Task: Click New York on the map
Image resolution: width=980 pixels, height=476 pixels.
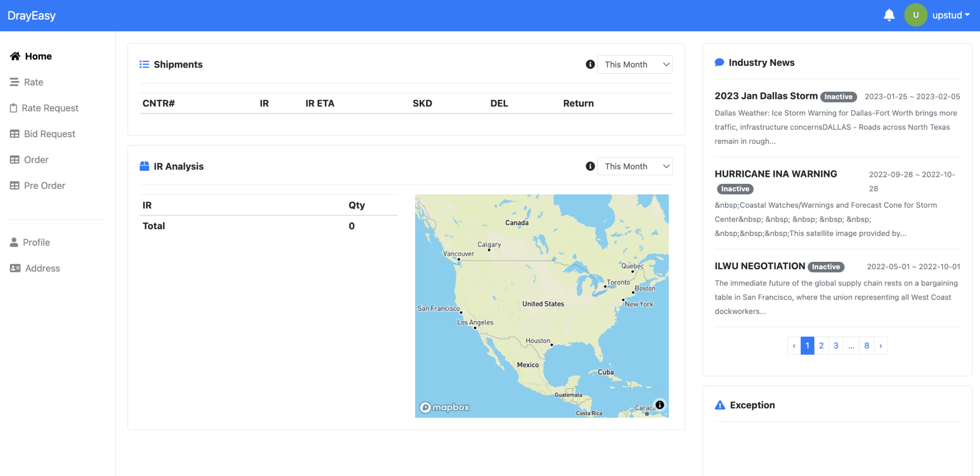Action: pos(639,304)
